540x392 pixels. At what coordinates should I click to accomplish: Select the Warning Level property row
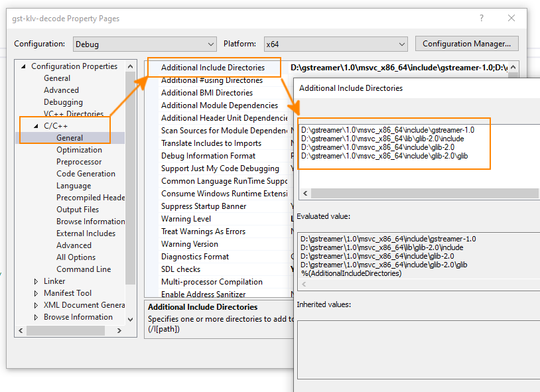click(x=186, y=219)
